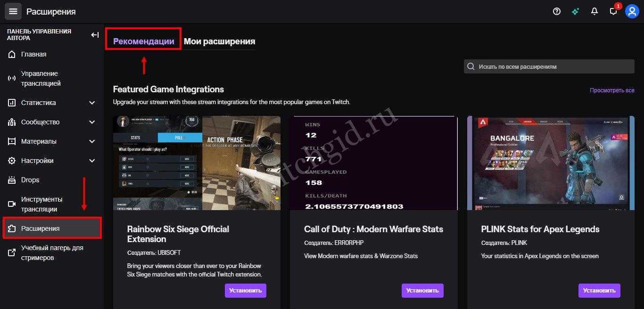Install Call of Duty Modern Warfare Stats
This screenshot has height=309, width=644.
(x=422, y=291)
